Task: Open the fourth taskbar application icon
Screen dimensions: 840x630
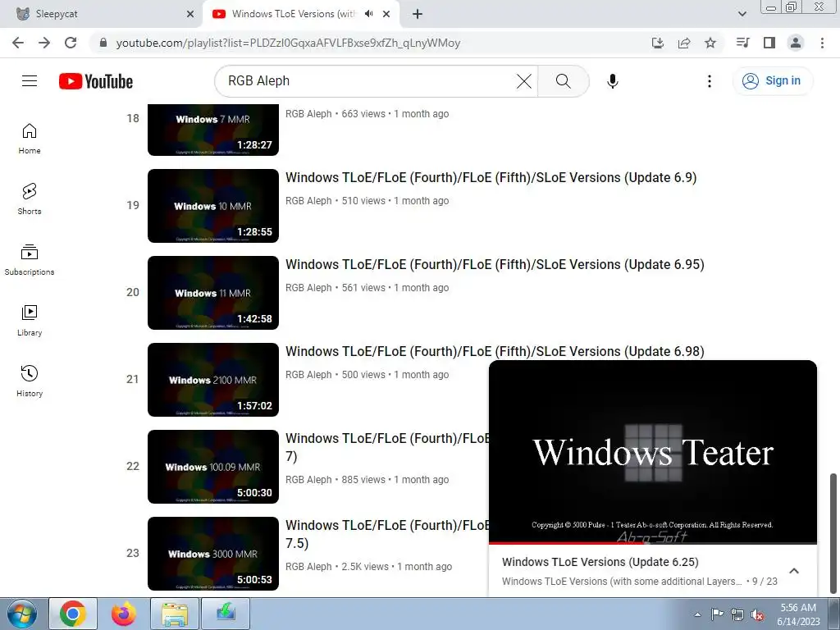Action: coord(226,614)
